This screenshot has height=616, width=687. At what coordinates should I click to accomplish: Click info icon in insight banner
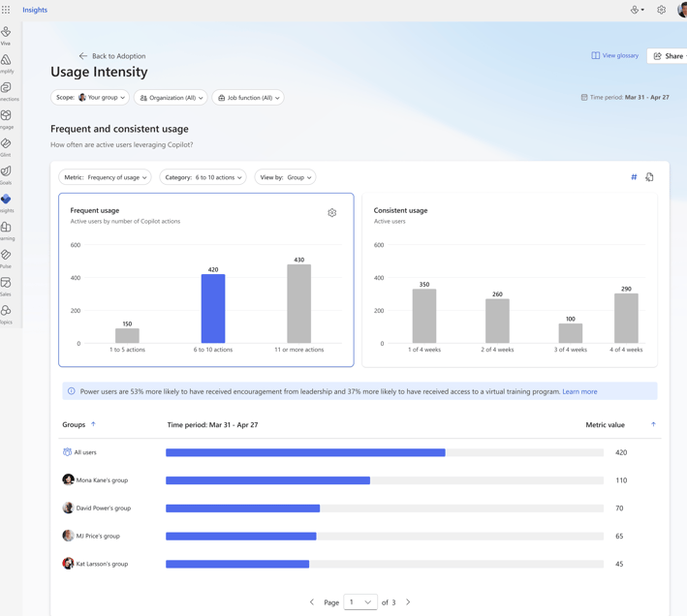point(72,391)
